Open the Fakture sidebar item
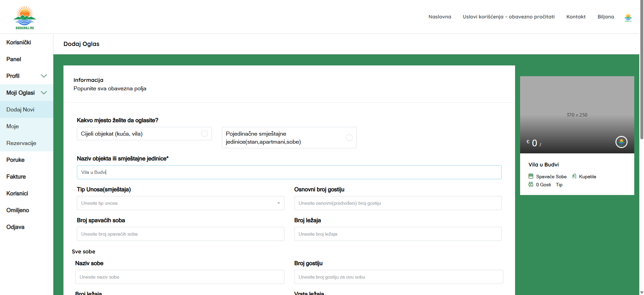This screenshot has height=295, width=644. (x=16, y=177)
